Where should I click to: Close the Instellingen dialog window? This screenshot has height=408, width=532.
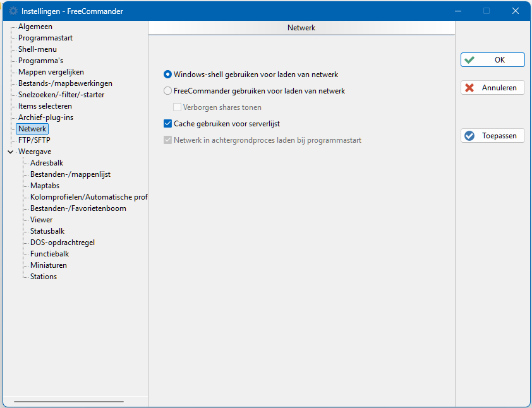click(x=516, y=11)
